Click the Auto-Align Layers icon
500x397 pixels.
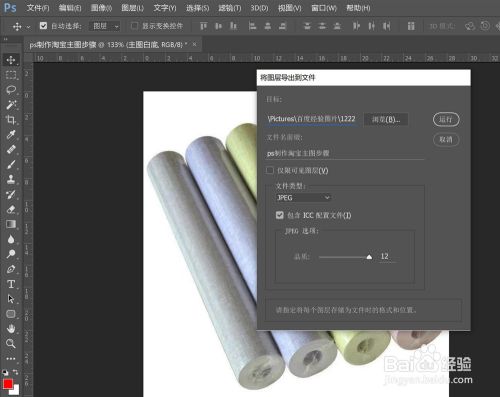pyautogui.click(x=411, y=26)
